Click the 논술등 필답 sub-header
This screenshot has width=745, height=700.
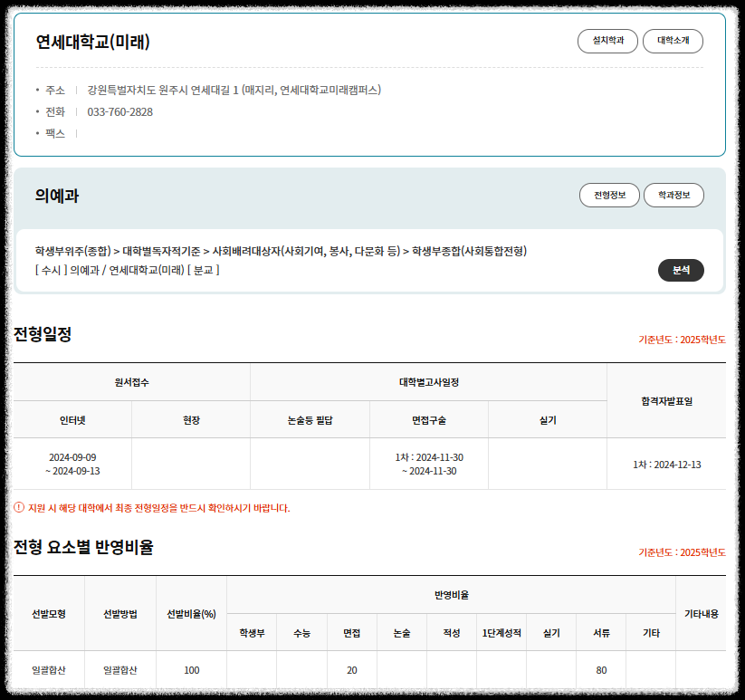coord(310,420)
